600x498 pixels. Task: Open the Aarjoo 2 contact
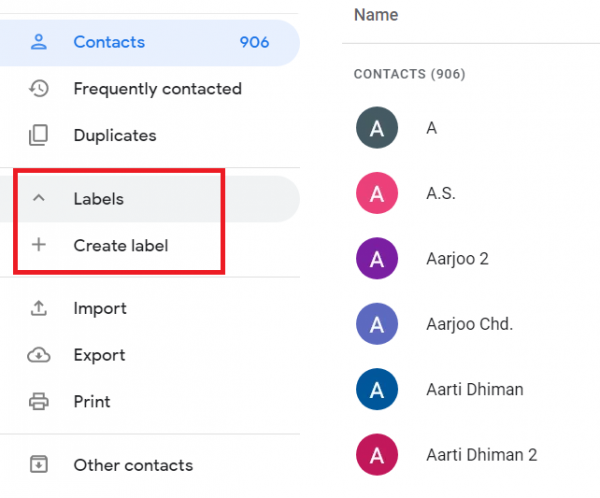456,259
